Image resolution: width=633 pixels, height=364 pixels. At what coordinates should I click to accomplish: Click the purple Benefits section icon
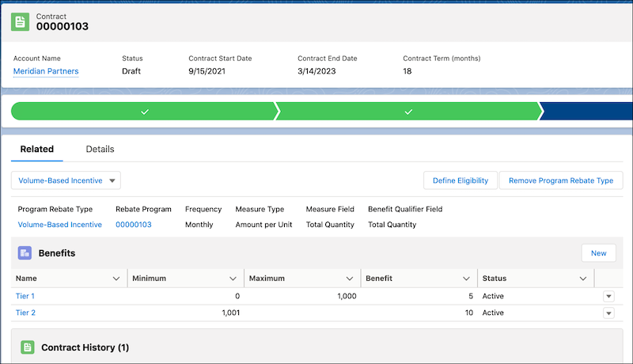(x=25, y=253)
